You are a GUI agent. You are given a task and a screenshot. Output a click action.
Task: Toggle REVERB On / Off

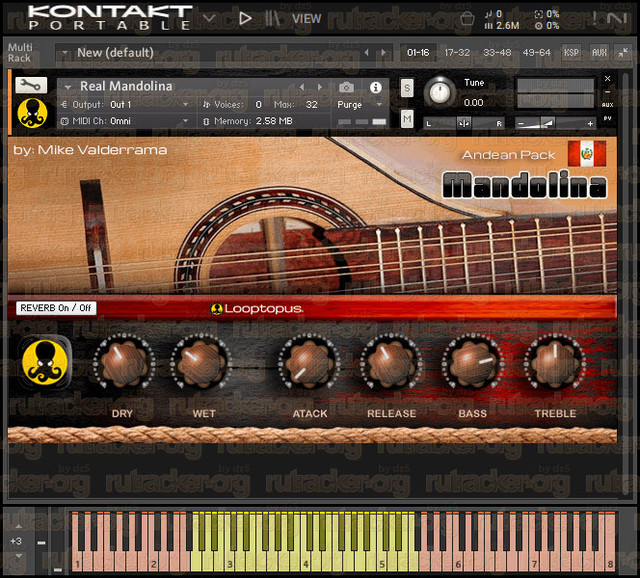click(56, 308)
